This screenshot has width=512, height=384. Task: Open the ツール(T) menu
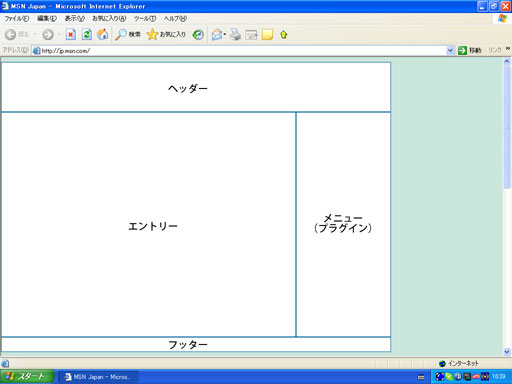(x=145, y=19)
